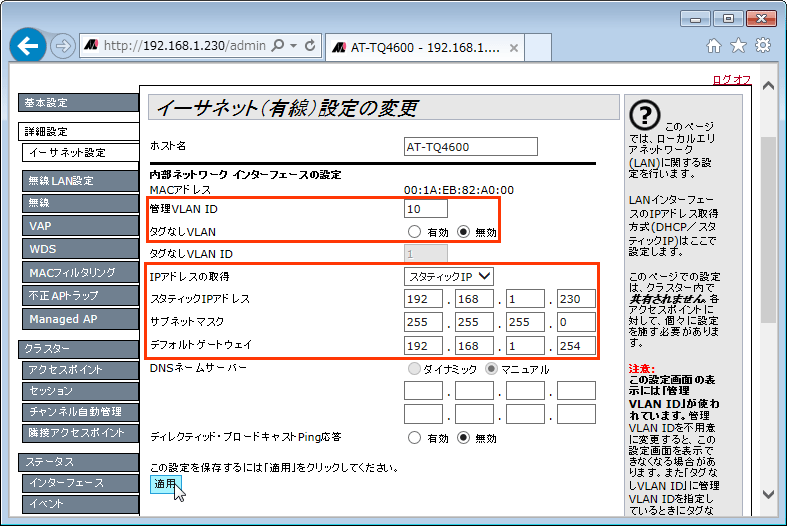Select MACフィルタリング in sidebar
This screenshot has width=787, height=526.
coord(78,272)
